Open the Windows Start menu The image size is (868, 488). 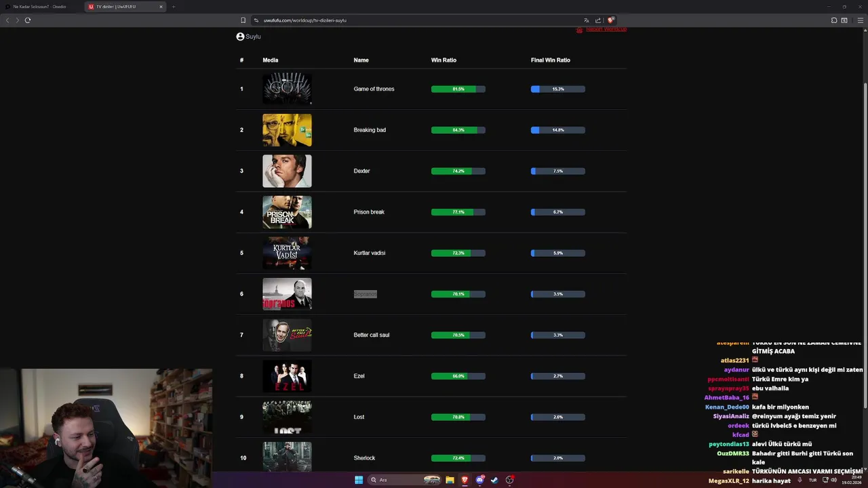[359, 480]
